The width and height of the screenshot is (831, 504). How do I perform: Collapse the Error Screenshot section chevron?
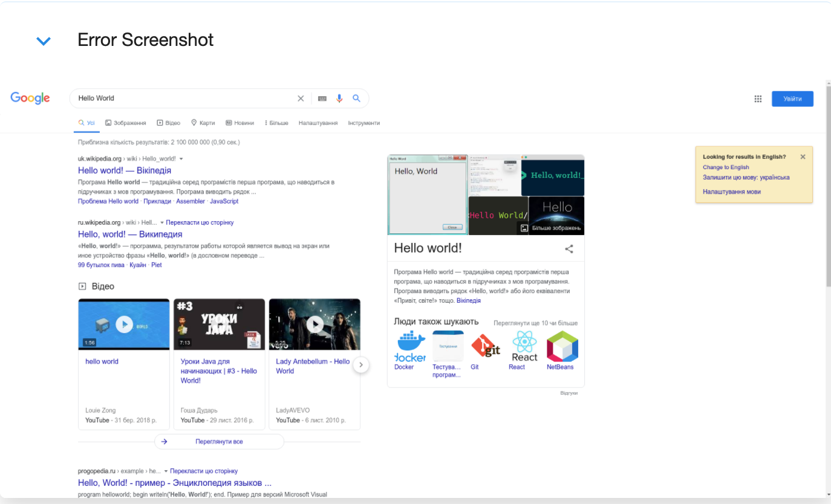pyautogui.click(x=44, y=41)
